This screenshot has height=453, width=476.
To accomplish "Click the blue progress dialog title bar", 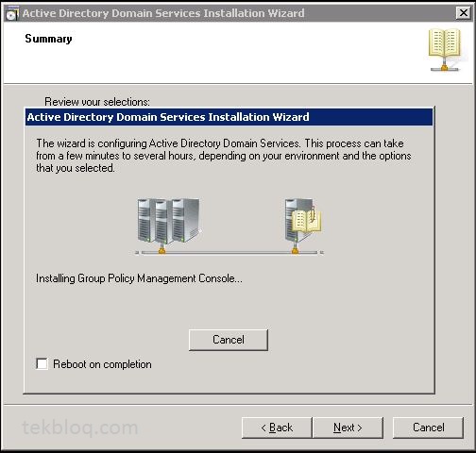I will 229,117.
